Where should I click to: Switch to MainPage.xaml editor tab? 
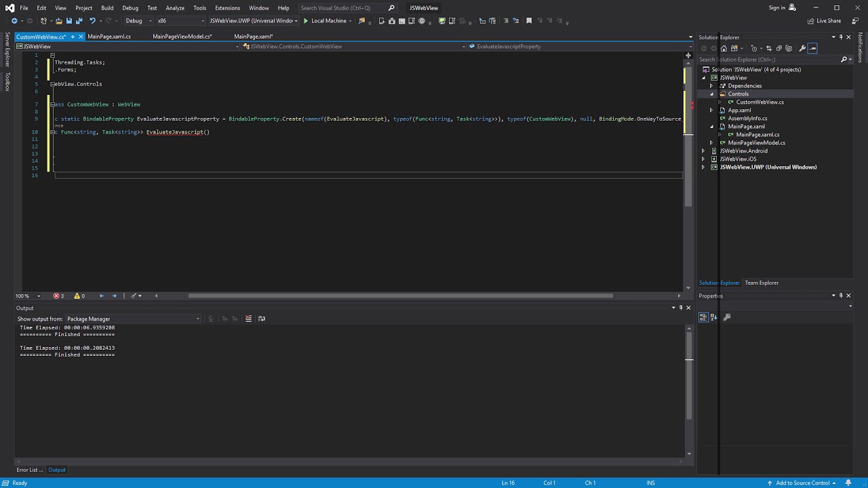point(254,37)
